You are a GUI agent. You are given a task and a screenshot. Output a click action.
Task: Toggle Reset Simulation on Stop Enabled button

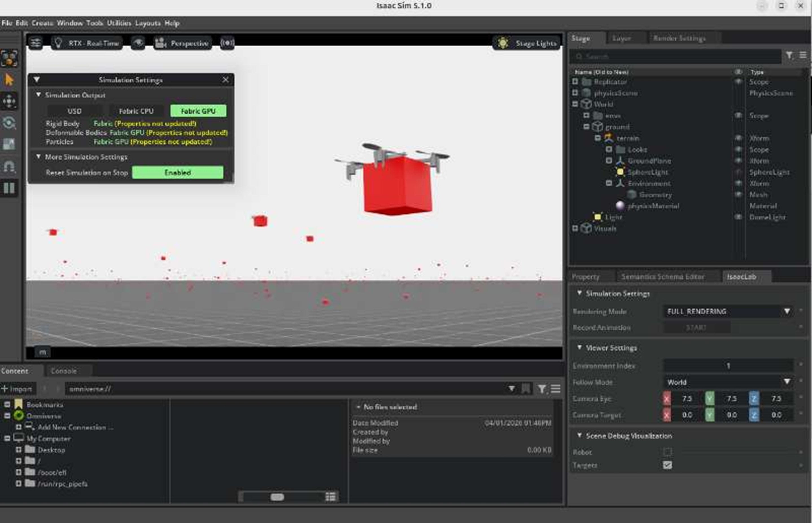pyautogui.click(x=178, y=173)
